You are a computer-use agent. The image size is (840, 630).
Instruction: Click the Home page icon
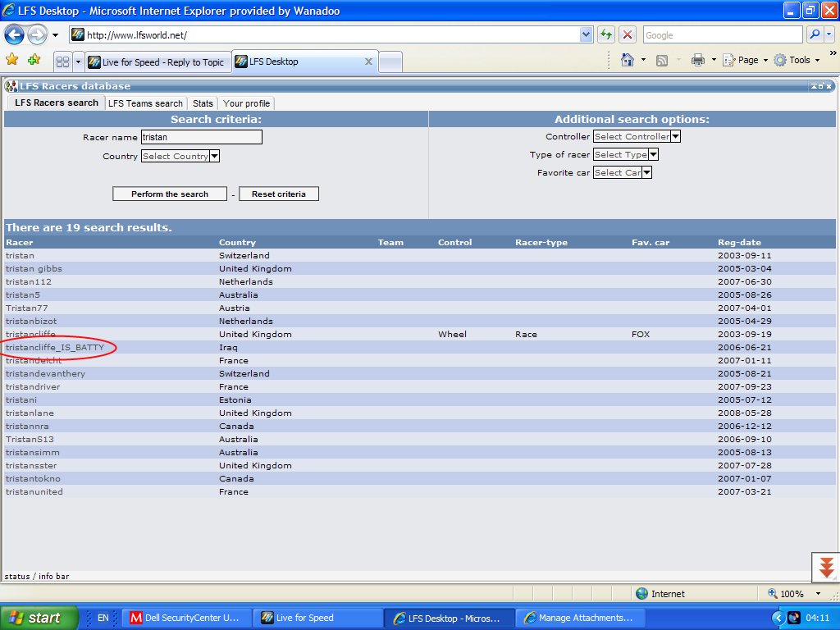pyautogui.click(x=628, y=60)
